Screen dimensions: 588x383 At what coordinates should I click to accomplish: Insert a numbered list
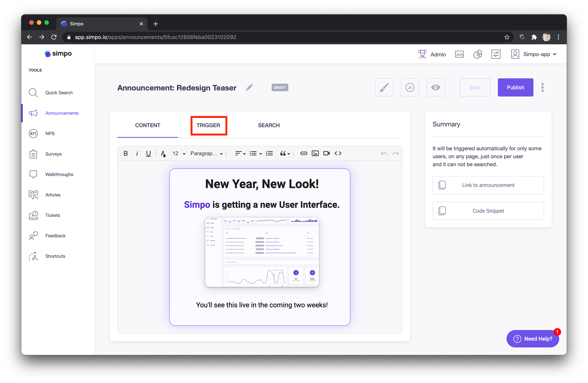pos(269,153)
